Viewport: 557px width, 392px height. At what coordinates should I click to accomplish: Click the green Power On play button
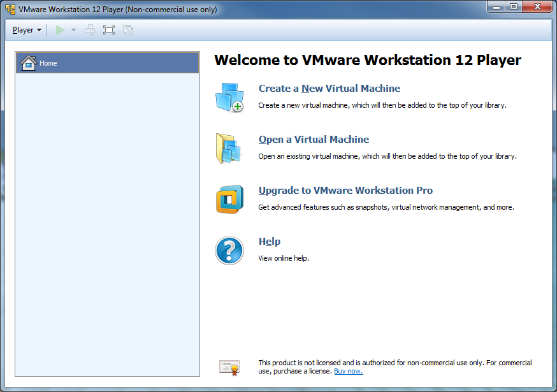pyautogui.click(x=60, y=30)
